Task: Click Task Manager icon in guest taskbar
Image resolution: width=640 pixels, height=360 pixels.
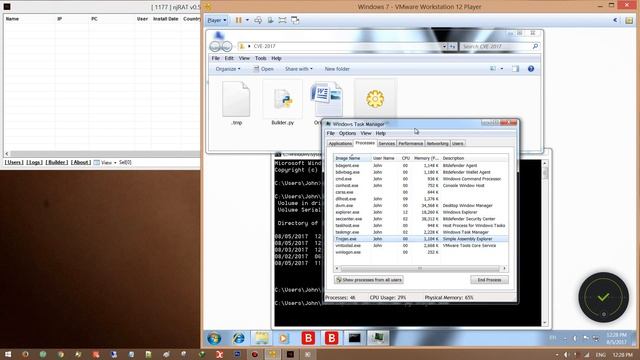Action: (x=378, y=338)
